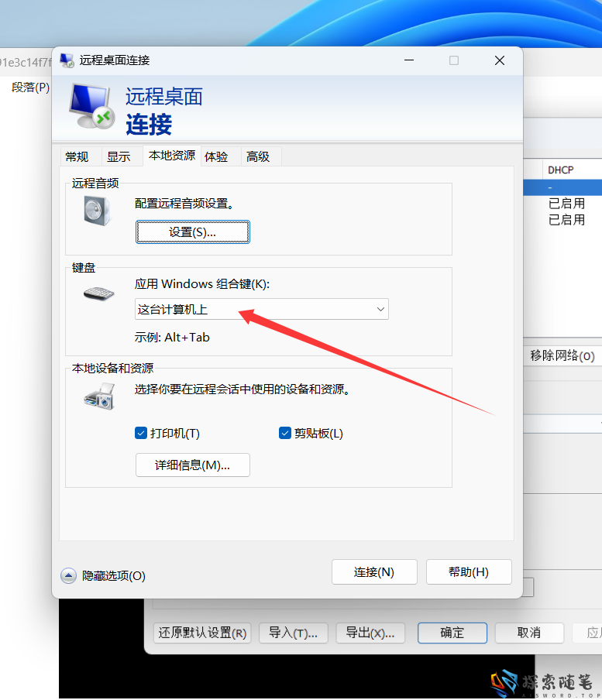Click the printer devices icon
Screen dimensions: 602x700
[99, 396]
